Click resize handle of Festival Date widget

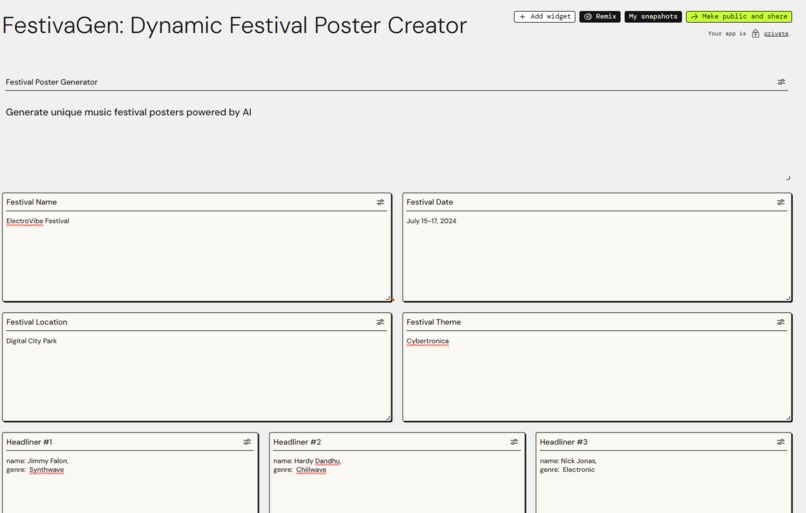[x=787, y=298]
